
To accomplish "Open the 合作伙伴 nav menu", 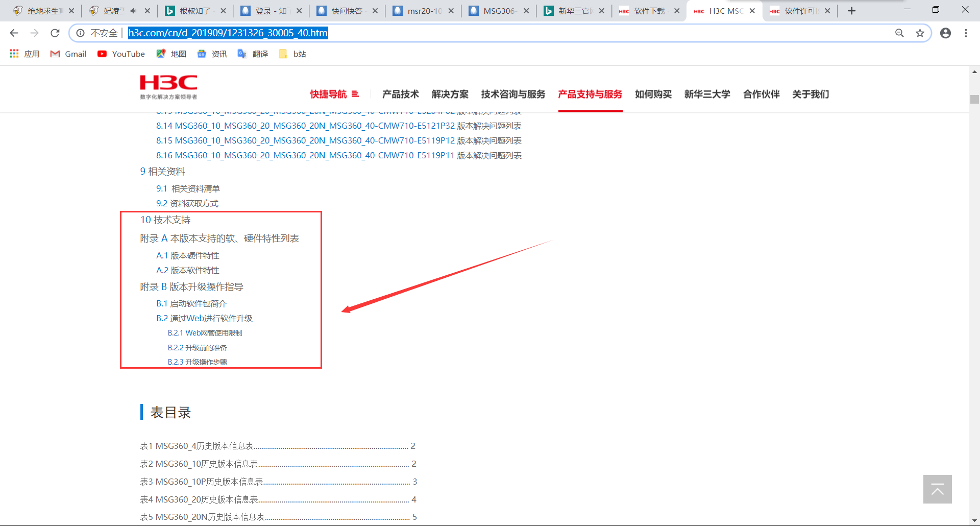I will (x=761, y=94).
